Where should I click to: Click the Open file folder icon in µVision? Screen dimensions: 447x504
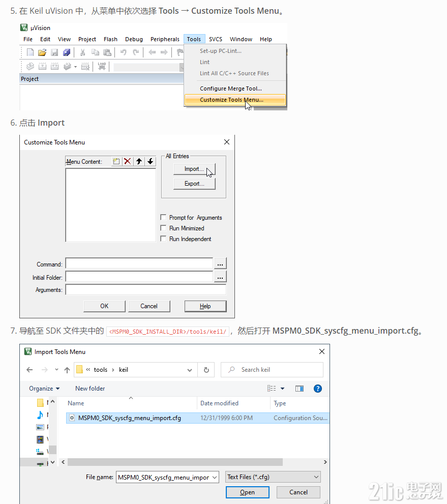[x=42, y=52]
